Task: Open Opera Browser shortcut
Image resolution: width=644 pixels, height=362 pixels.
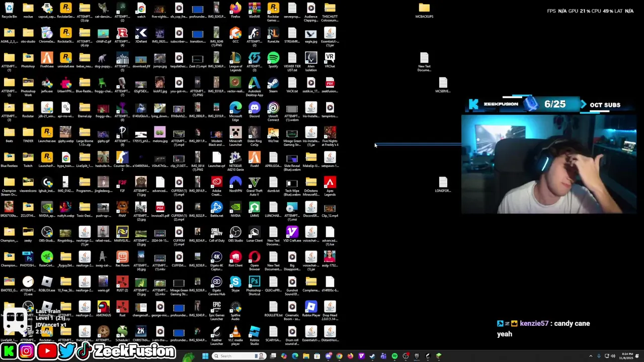Action: pyautogui.click(x=255, y=261)
